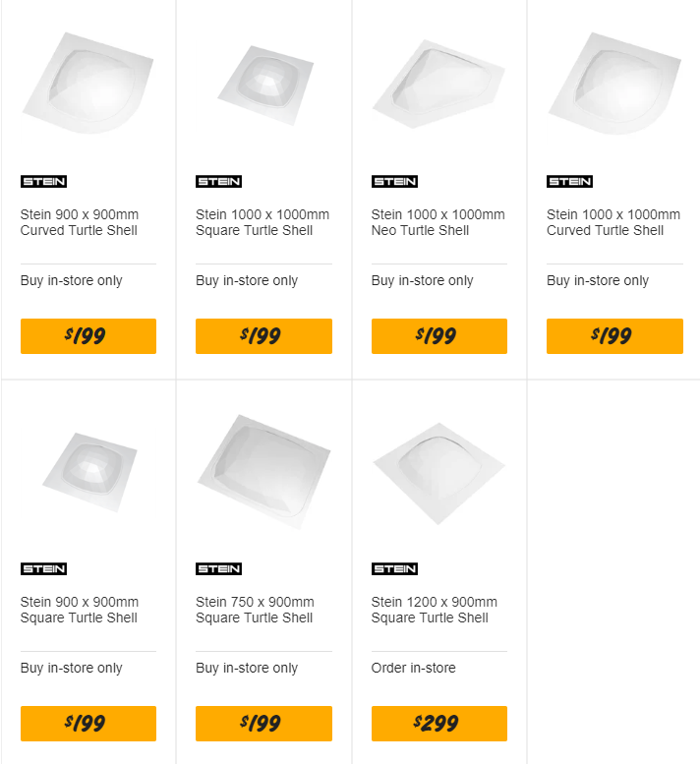Open the Stein 1000 x 1000mm Curved Turtle Shell image
700x764 pixels.
point(614,83)
